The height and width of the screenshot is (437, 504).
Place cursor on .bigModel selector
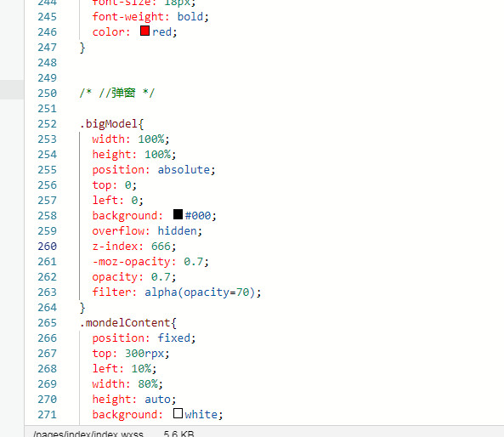coord(109,124)
